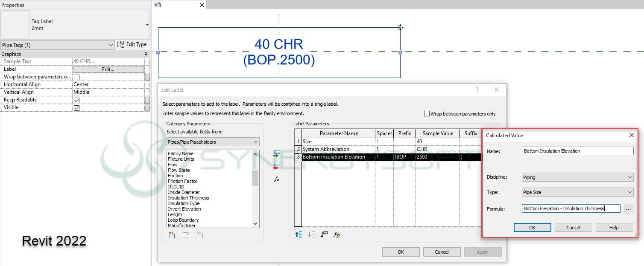Expand the Discipline dropdown showing Piping
Viewport: 644px width, 266px height.
click(x=577, y=177)
